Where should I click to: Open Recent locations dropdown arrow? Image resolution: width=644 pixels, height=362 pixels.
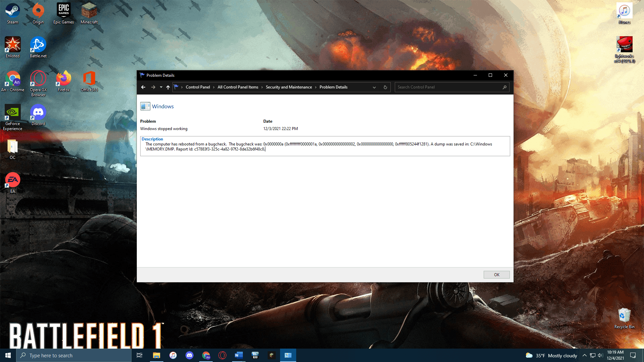pos(161,87)
